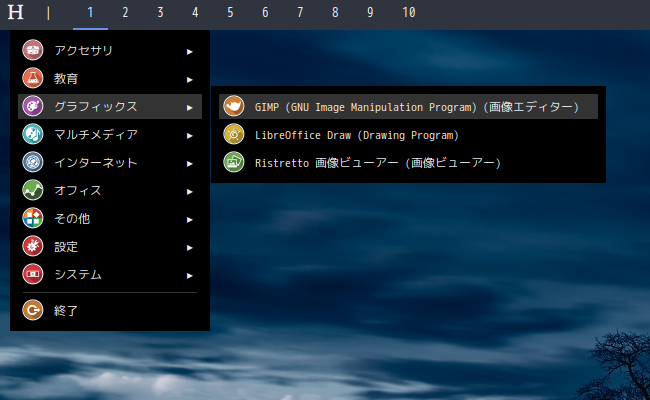Launch Ristretto 画像ビューアー
The height and width of the screenshot is (400, 650).
(408, 162)
